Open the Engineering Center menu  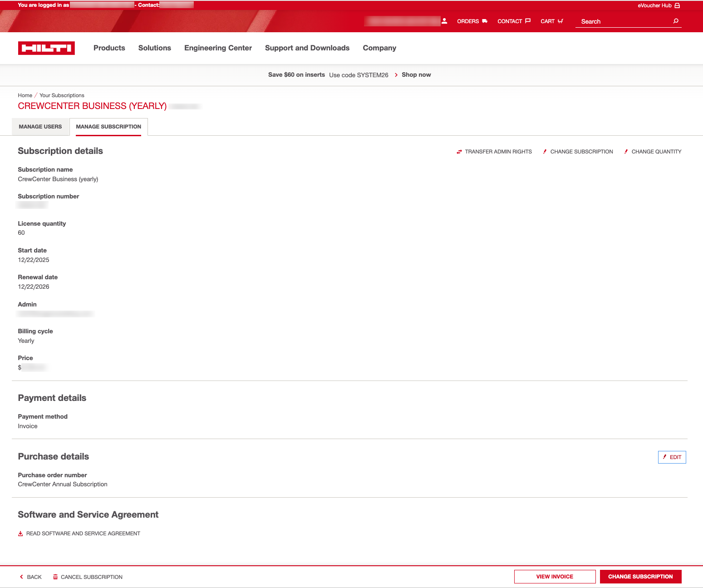(218, 48)
